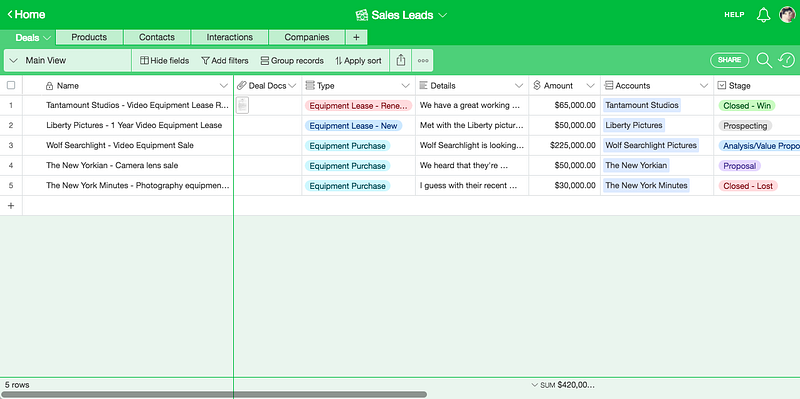The height and width of the screenshot is (399, 800).
Task: Click the HELP link
Action: pyautogui.click(x=734, y=15)
